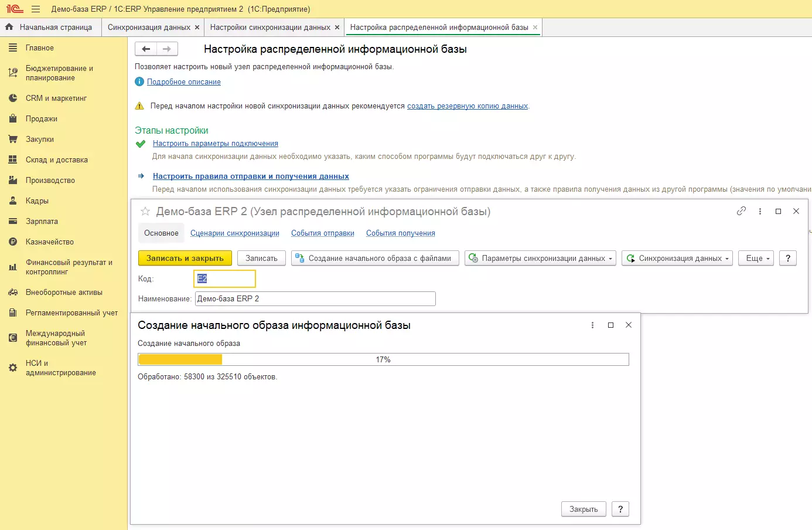Open the Финансовый результат chart icon
Screen dimensions: 812x530
[x=13, y=267]
